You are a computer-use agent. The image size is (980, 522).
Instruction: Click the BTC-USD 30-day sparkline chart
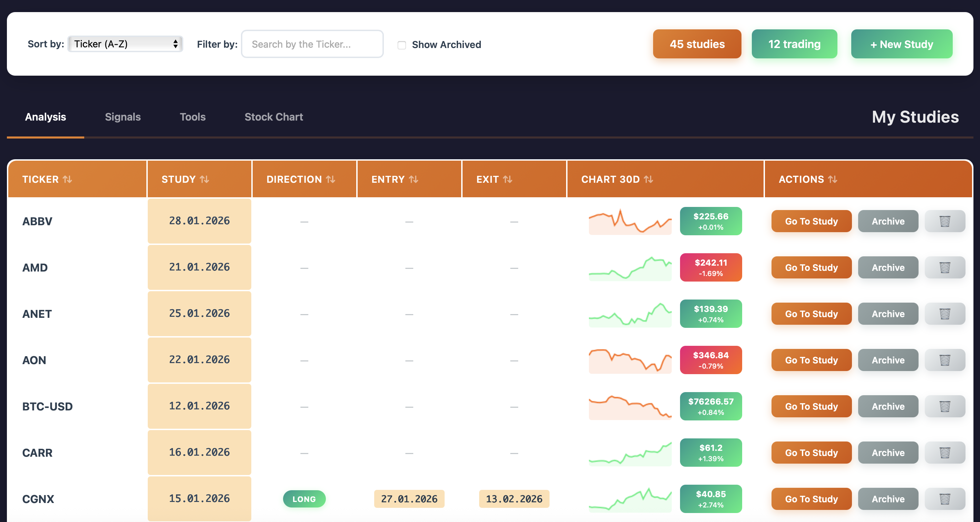coord(630,406)
